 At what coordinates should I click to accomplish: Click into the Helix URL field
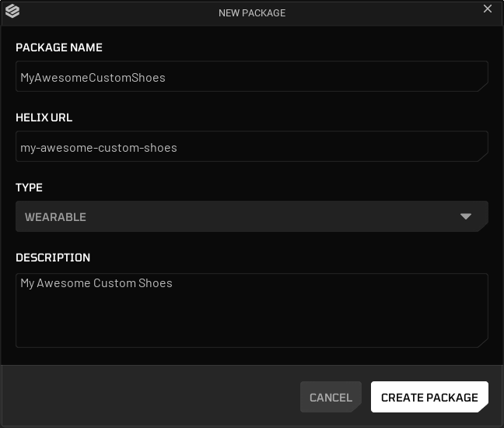point(252,146)
